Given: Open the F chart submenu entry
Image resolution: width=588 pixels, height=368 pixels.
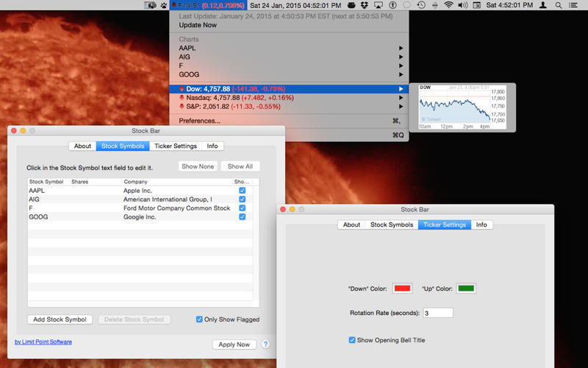Looking at the screenshot, I should (289, 66).
